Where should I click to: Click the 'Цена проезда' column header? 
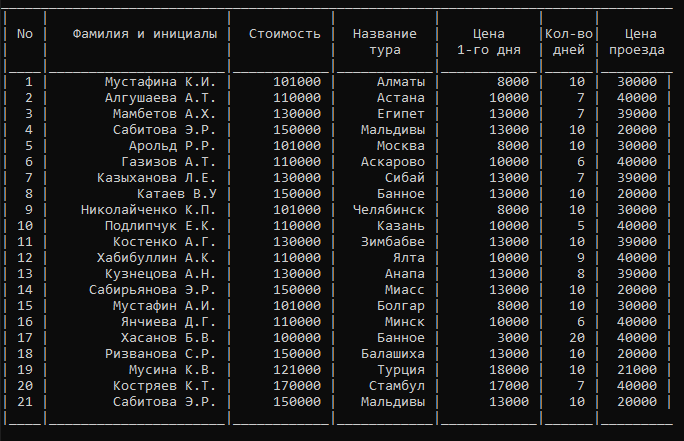(637, 42)
